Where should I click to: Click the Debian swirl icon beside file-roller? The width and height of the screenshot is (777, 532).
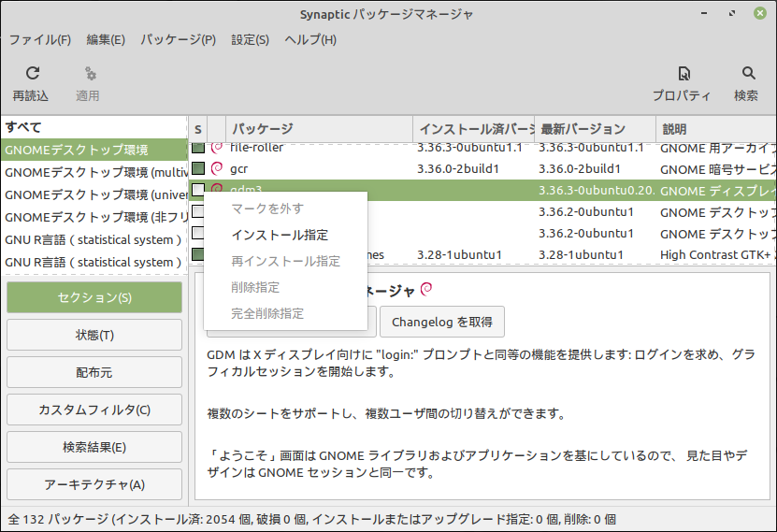point(217,147)
